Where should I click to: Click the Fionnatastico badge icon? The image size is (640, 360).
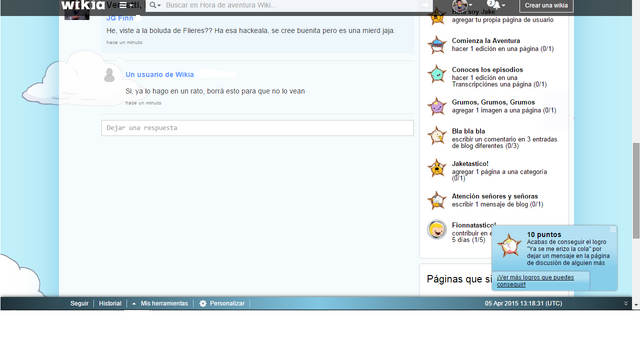(437, 229)
